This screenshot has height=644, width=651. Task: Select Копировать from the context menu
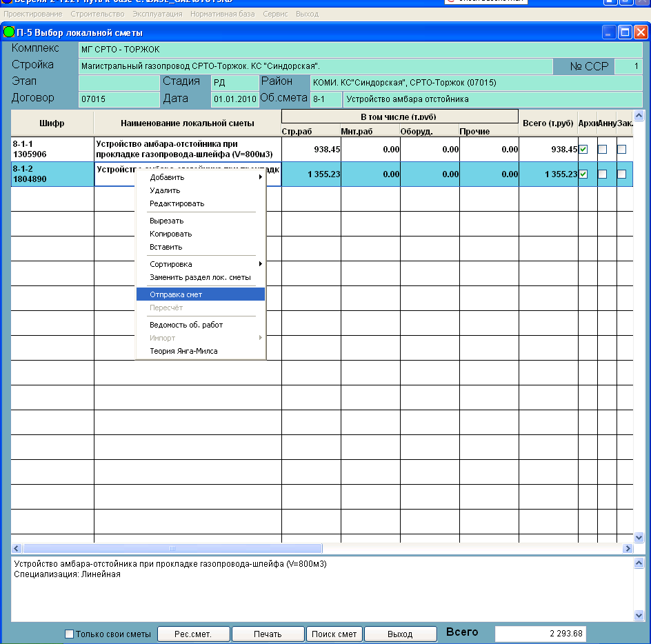click(201, 234)
